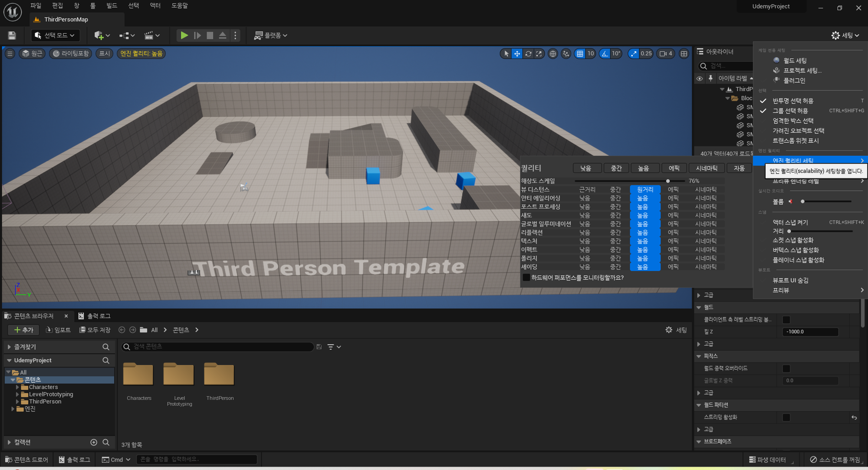Open Cmd console type dropdown
The height and width of the screenshot is (470, 868).
[116, 460]
